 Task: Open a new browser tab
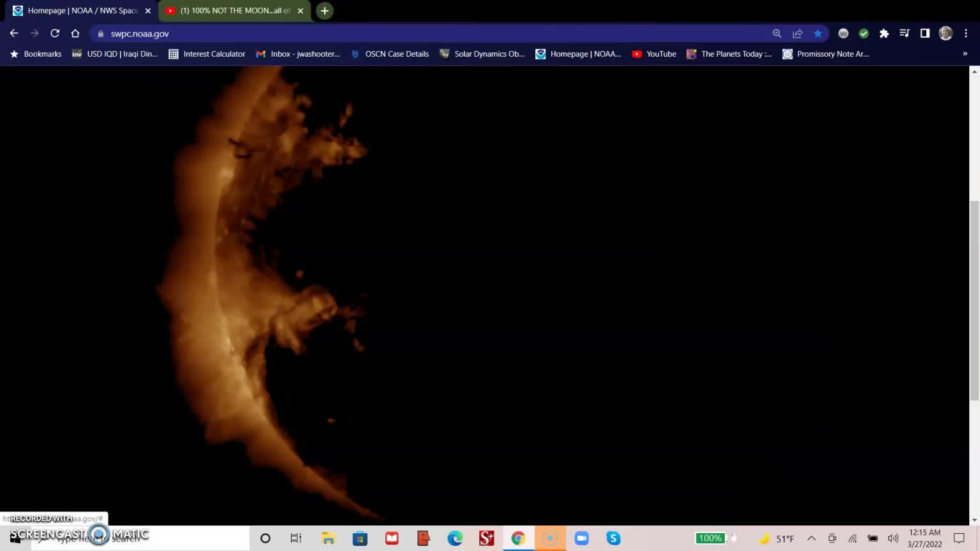325,11
